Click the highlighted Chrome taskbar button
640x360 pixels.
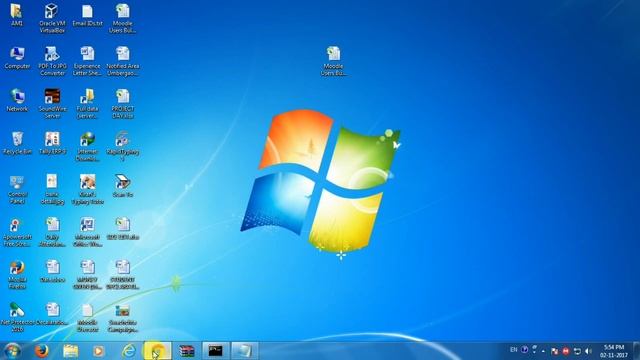(158, 351)
